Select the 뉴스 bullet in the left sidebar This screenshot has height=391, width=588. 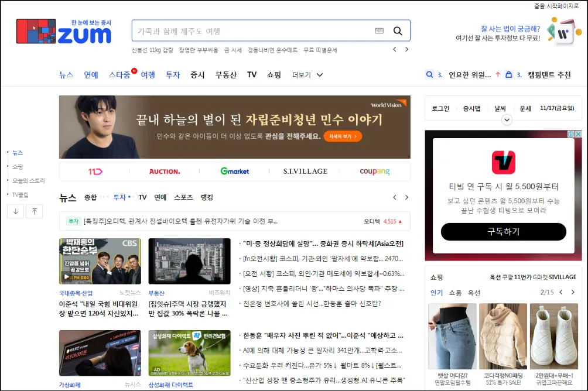tap(7, 151)
